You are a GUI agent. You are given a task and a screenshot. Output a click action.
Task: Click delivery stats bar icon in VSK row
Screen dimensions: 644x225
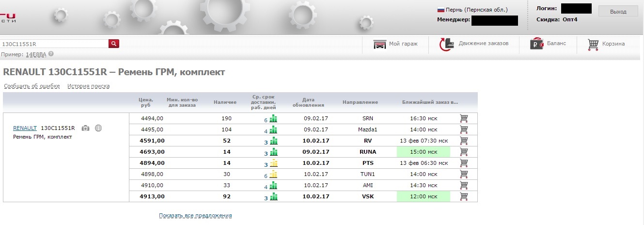click(273, 196)
